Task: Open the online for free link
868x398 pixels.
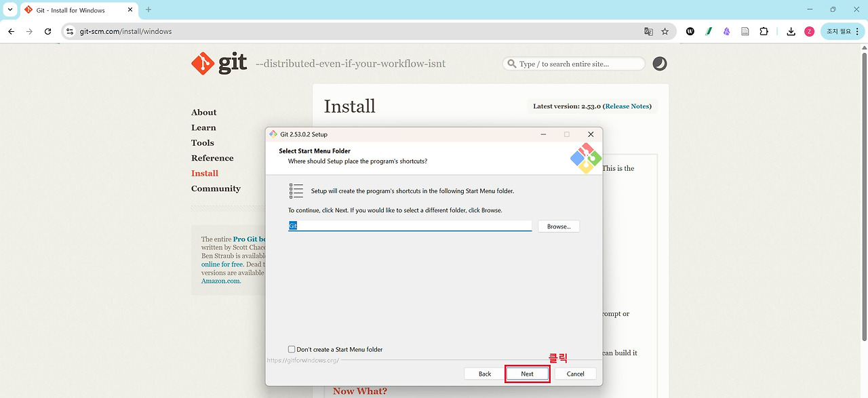Action: point(222,264)
